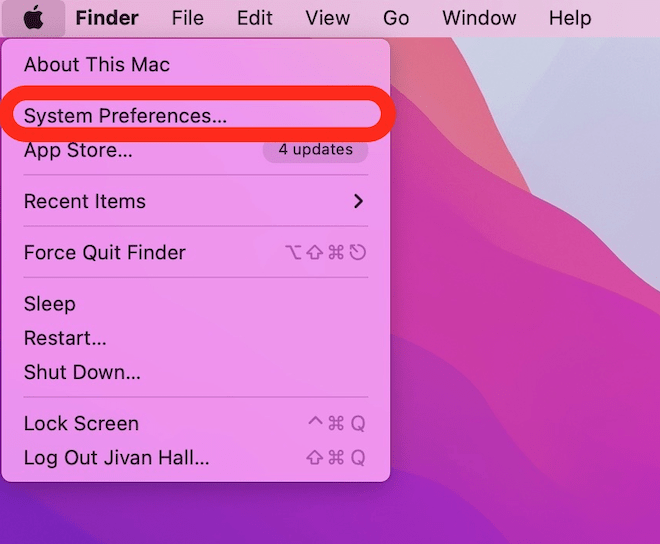Open the Window menu
The height and width of the screenshot is (544, 660).
point(481,18)
